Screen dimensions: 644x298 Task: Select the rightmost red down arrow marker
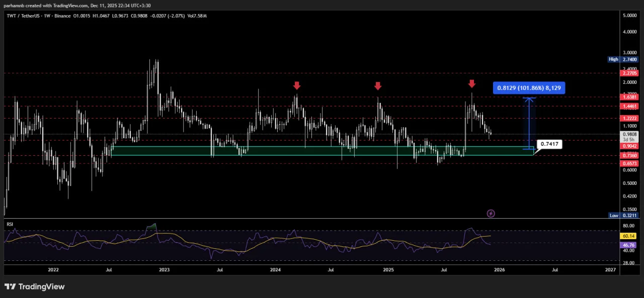(x=472, y=83)
